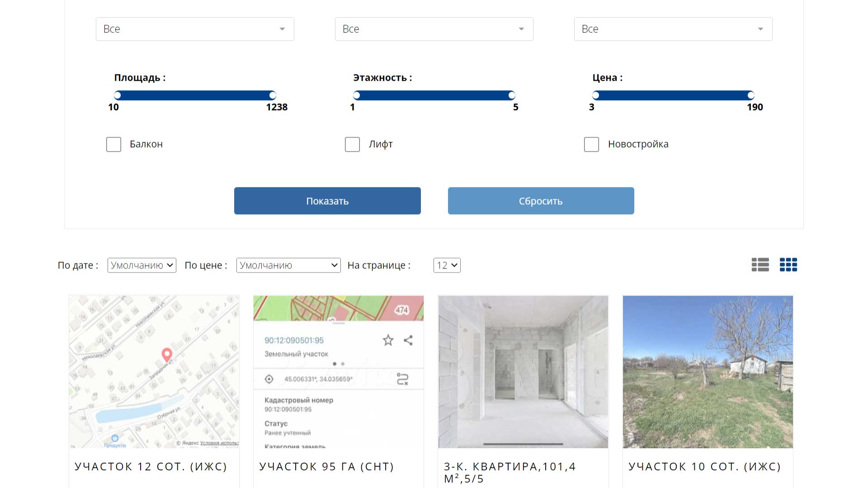Switch to list view layout icon

click(x=760, y=265)
